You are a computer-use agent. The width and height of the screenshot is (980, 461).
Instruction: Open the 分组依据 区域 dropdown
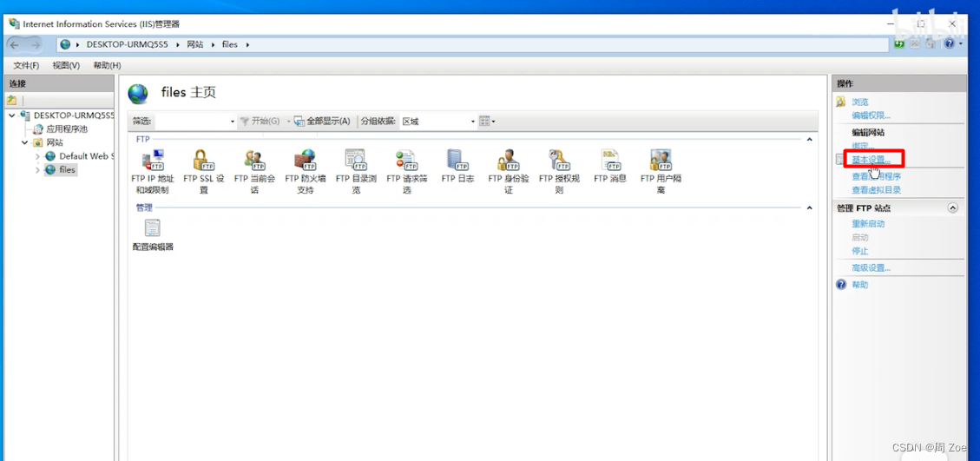click(473, 122)
